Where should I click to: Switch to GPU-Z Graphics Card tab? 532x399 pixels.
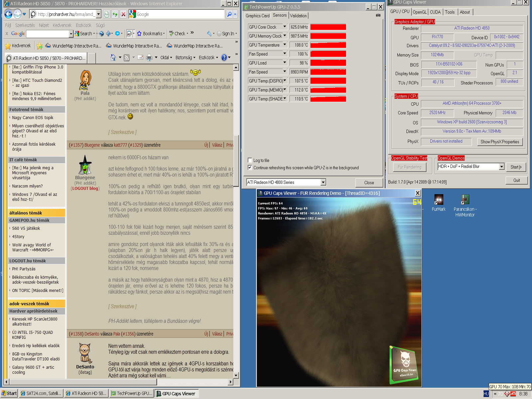(x=257, y=16)
